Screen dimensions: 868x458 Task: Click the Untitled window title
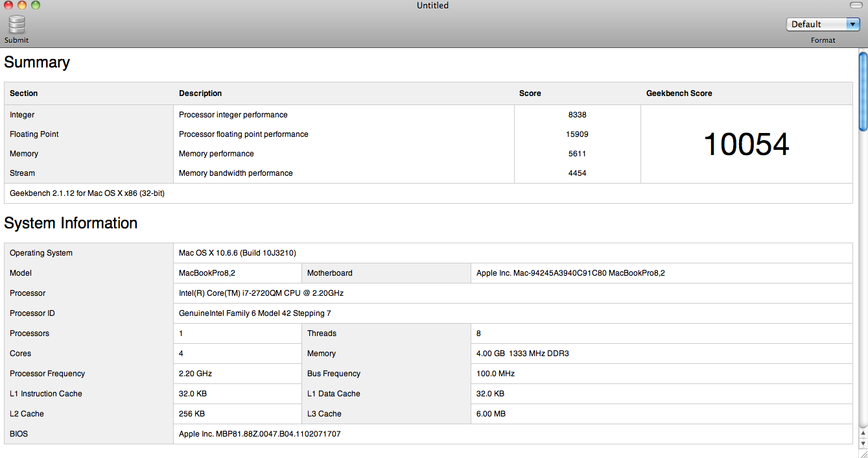click(x=433, y=6)
